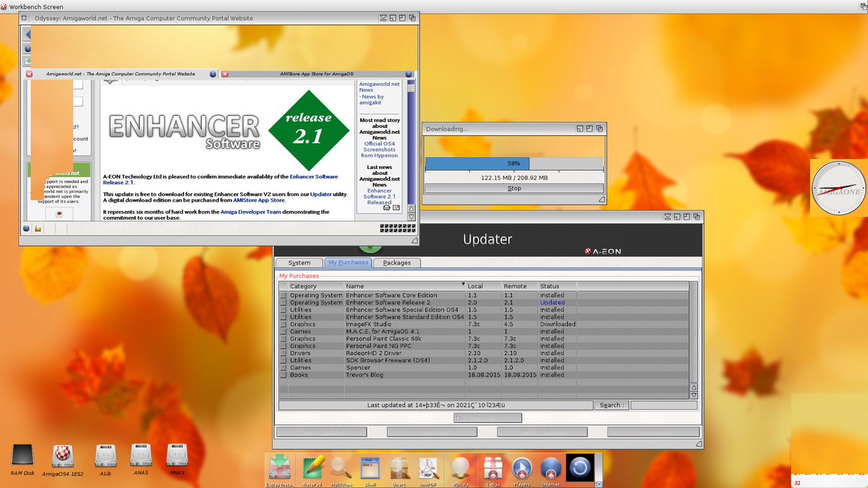Image resolution: width=868 pixels, height=488 pixels.
Task: Tick checkbox for SDK Browser Freeware row
Action: point(284,360)
